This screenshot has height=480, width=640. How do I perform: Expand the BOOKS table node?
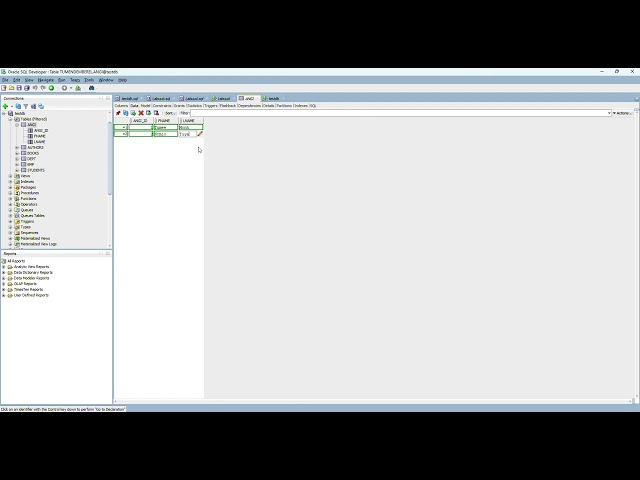coord(17,153)
